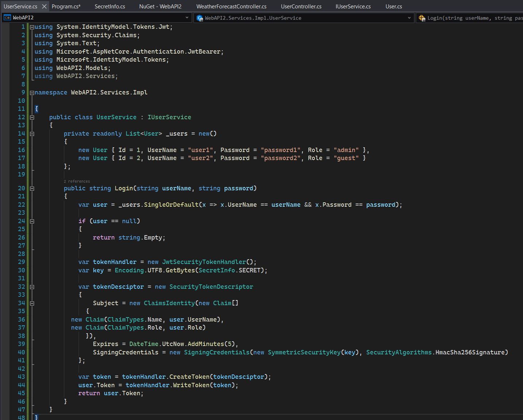
Task: Click the HmacSha256Signature identifier
Action: 470,352
